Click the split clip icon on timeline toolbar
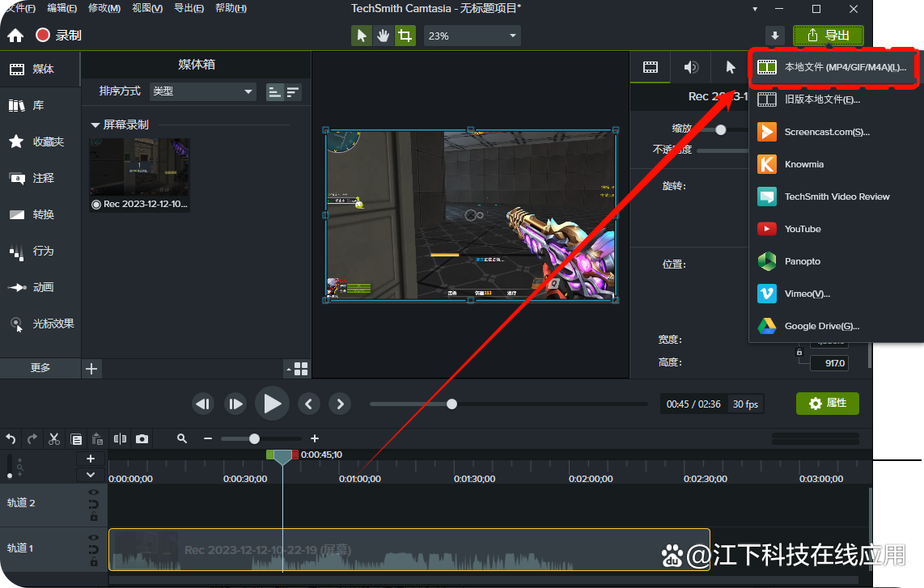924x588 pixels. pyautogui.click(x=121, y=439)
